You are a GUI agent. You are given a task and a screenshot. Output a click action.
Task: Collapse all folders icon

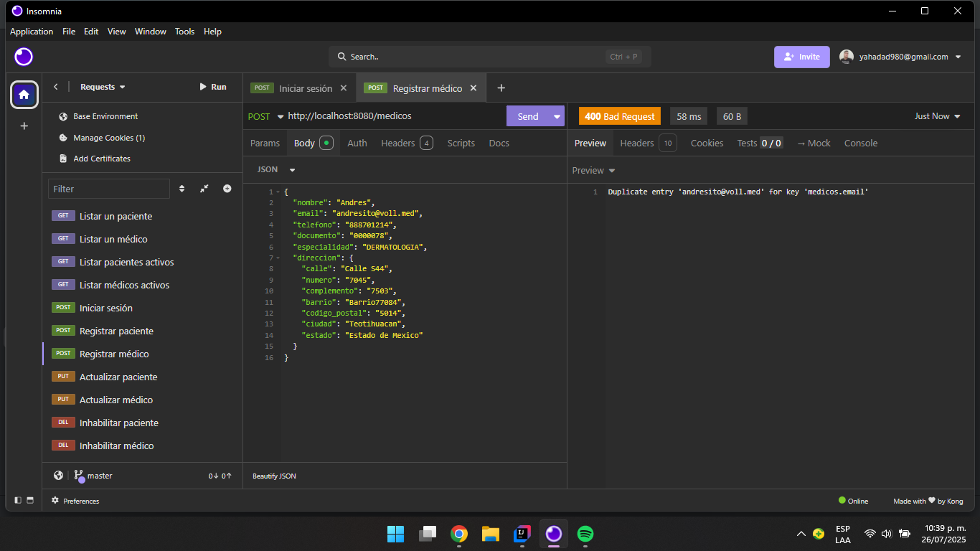pos(204,189)
